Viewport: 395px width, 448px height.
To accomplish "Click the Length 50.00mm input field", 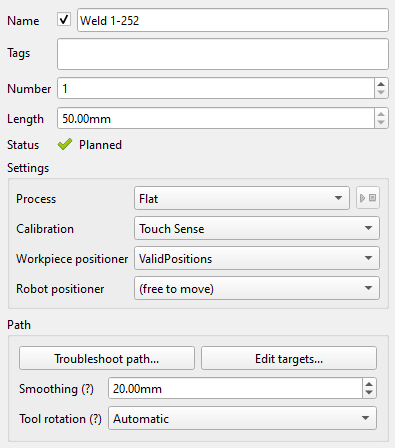I will tap(216, 118).
